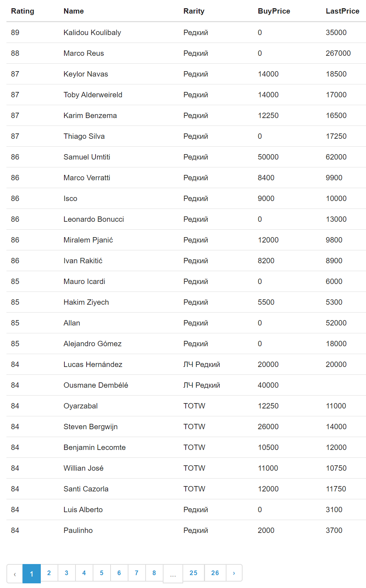The image size is (366, 588).
Task: Select Kalidou Koulibaly entry
Action: [92, 33]
